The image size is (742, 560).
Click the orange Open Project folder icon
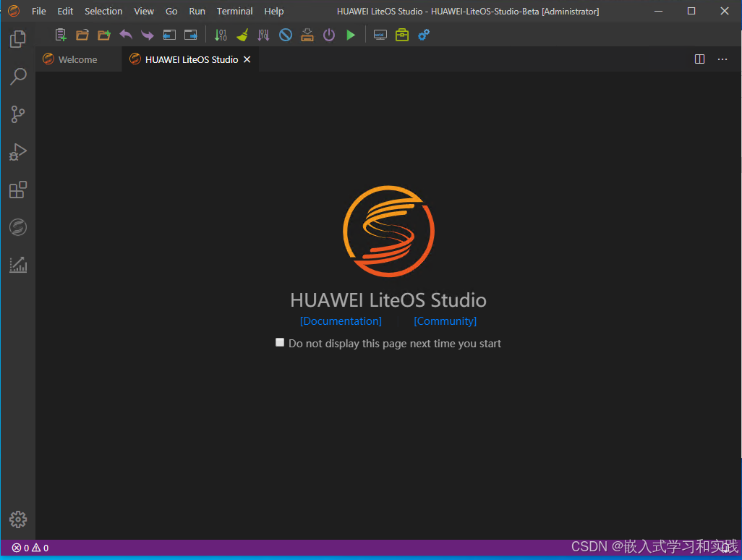[x=82, y=35]
